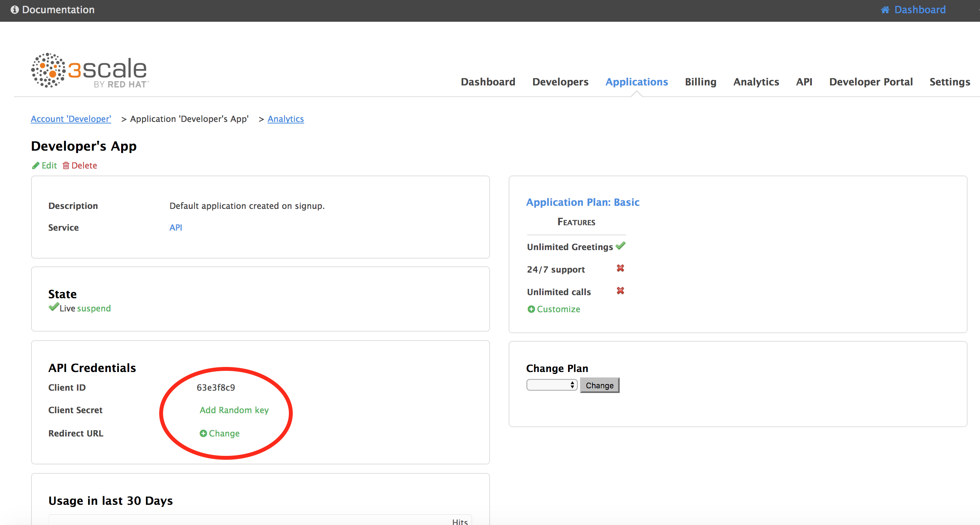
Task: Open the API service link
Action: point(175,228)
